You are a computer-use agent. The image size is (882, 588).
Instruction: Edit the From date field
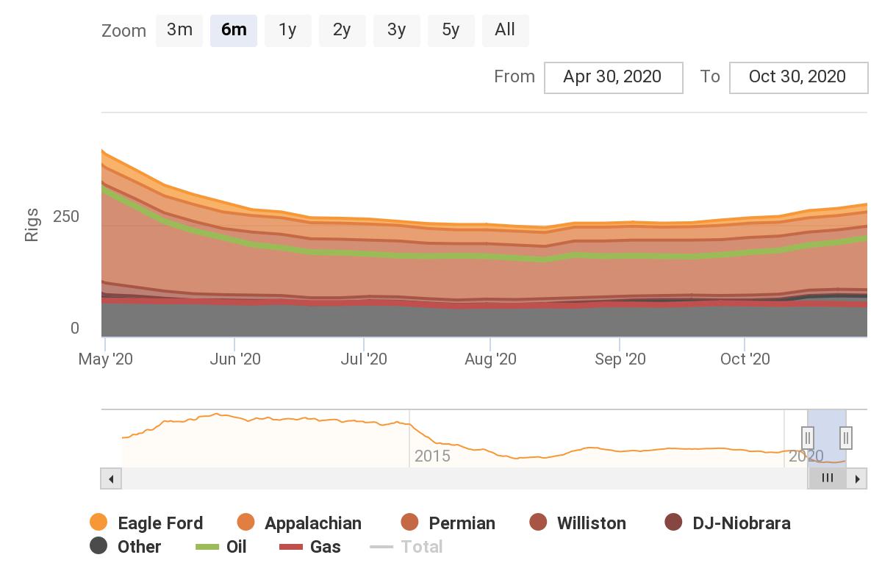[613, 77]
